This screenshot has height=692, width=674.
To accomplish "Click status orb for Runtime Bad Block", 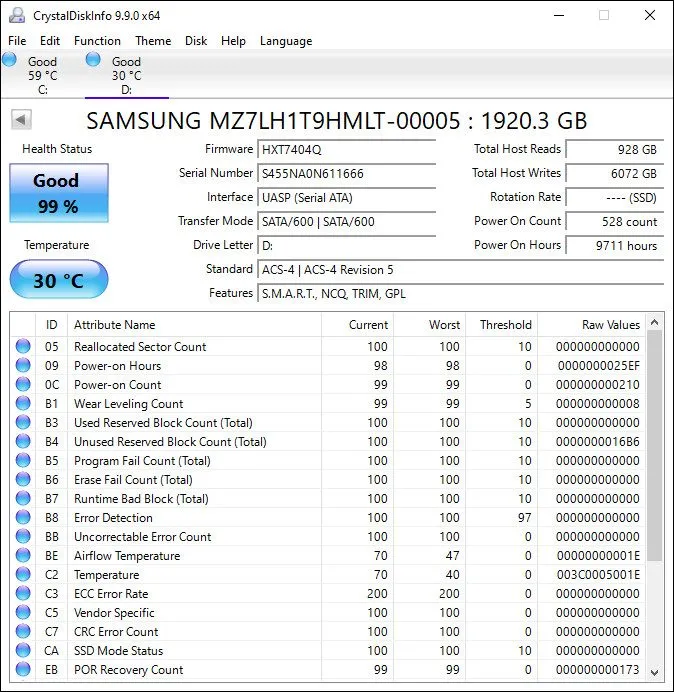I will click(x=23, y=498).
